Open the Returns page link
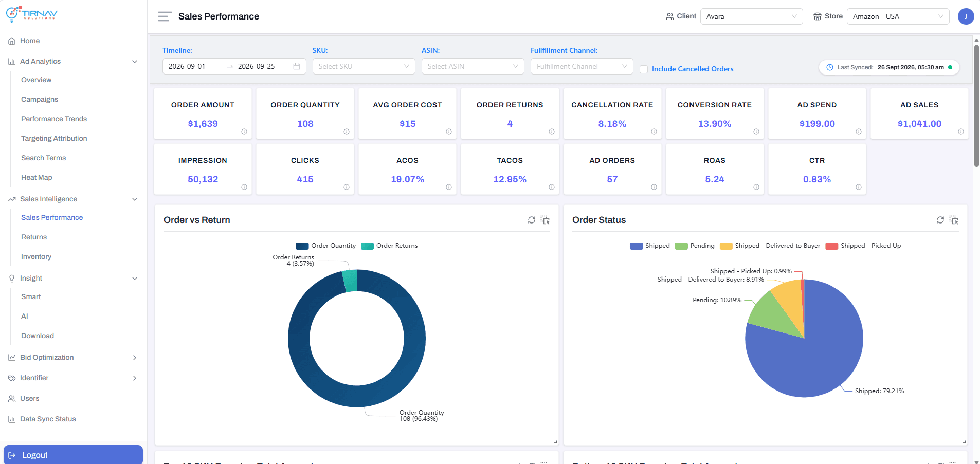 (34, 237)
